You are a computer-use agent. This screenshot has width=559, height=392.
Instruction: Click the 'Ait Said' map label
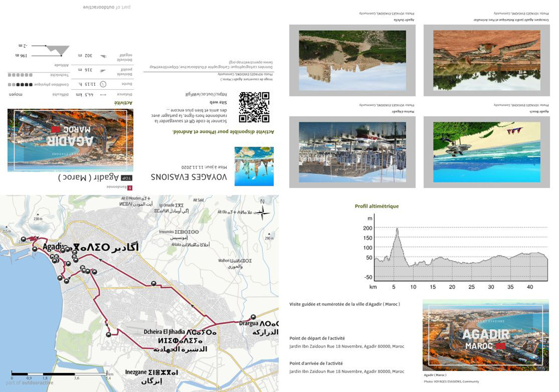coord(199,200)
